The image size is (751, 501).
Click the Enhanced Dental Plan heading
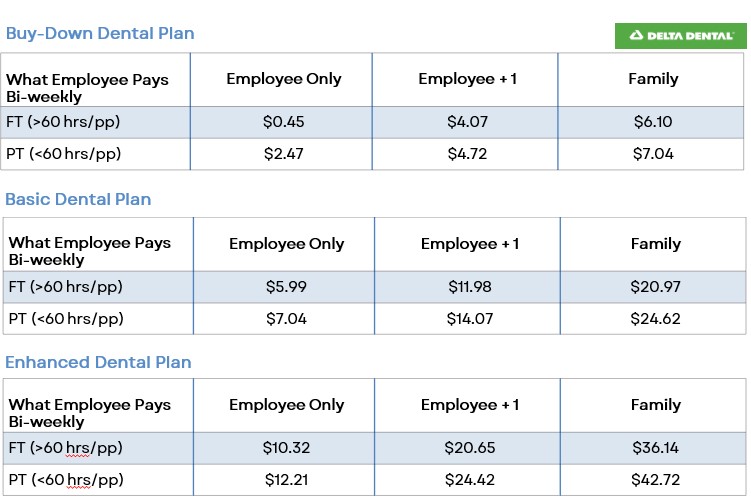click(98, 362)
